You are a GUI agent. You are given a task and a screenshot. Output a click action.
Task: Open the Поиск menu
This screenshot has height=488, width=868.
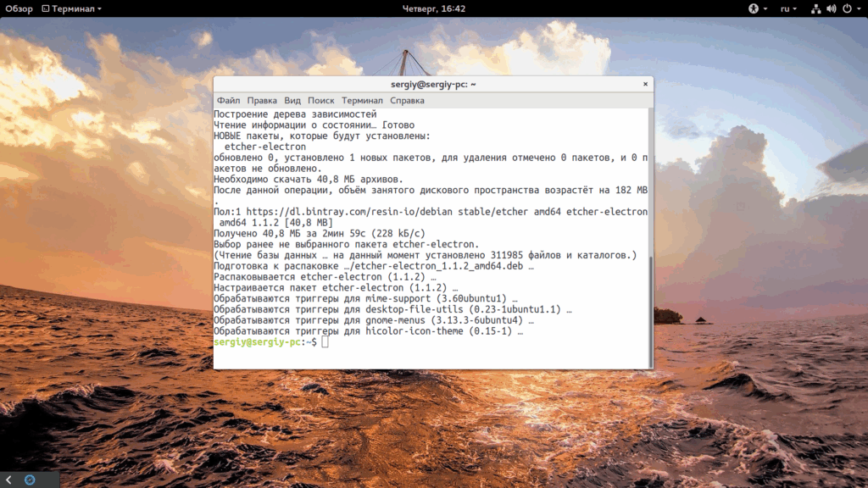[321, 101]
